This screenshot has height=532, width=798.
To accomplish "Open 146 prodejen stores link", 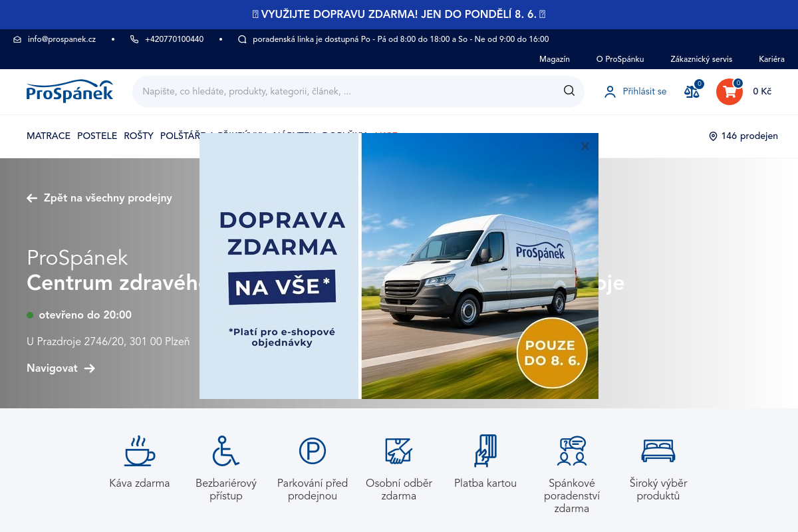I will tap(749, 136).
